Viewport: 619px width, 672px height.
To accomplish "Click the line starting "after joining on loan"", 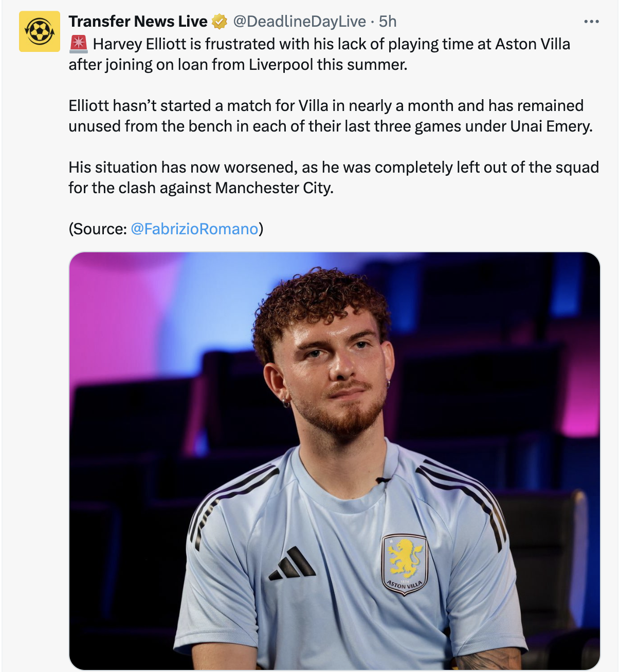I will point(238,65).
